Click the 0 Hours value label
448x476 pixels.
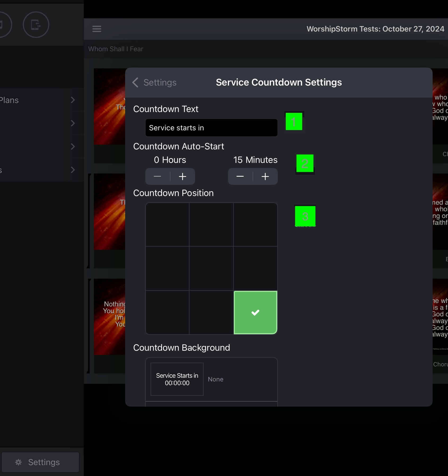tap(170, 160)
